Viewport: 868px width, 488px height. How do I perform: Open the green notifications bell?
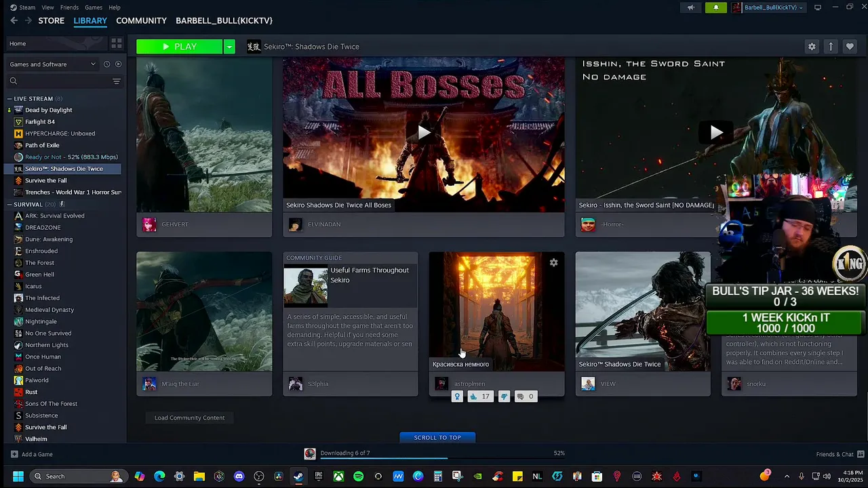click(716, 7)
